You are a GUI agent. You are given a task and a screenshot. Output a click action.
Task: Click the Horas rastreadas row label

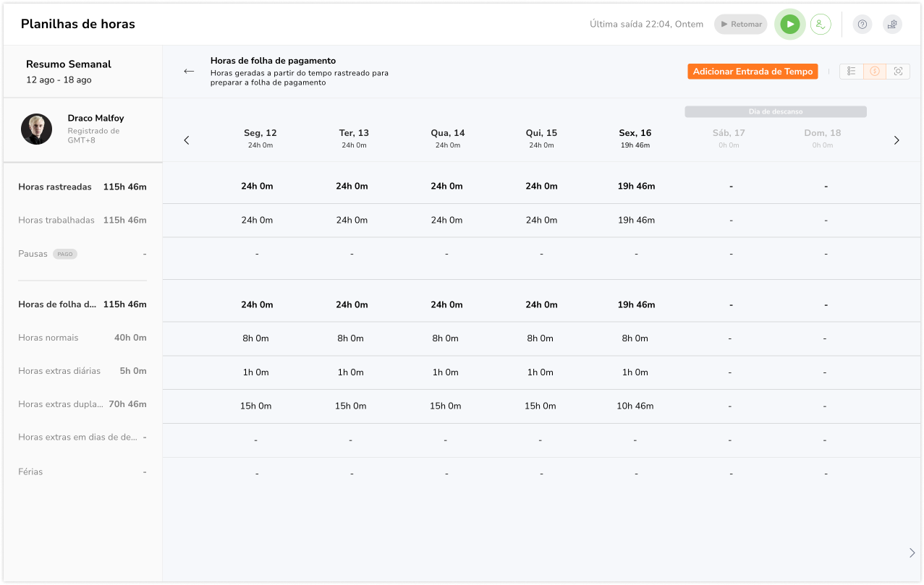pyautogui.click(x=55, y=187)
